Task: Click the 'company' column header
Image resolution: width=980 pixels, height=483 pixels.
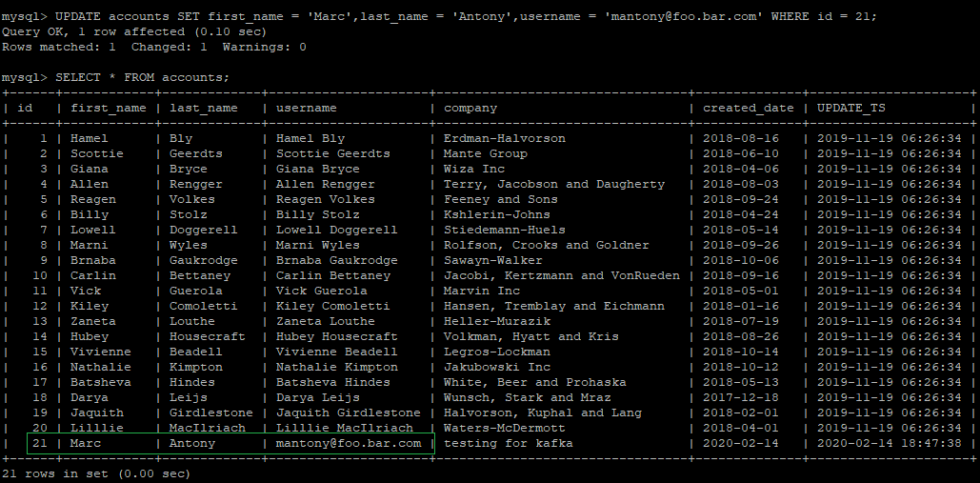Action: (x=470, y=108)
